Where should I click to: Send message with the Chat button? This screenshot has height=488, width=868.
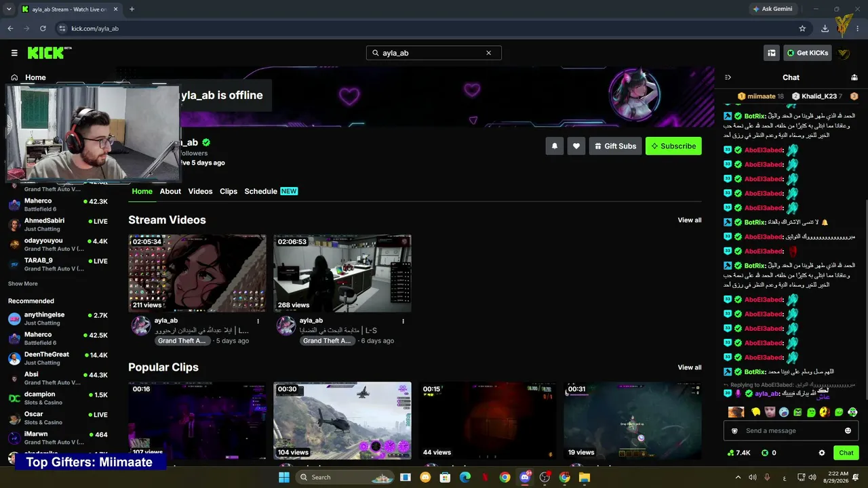(x=846, y=453)
